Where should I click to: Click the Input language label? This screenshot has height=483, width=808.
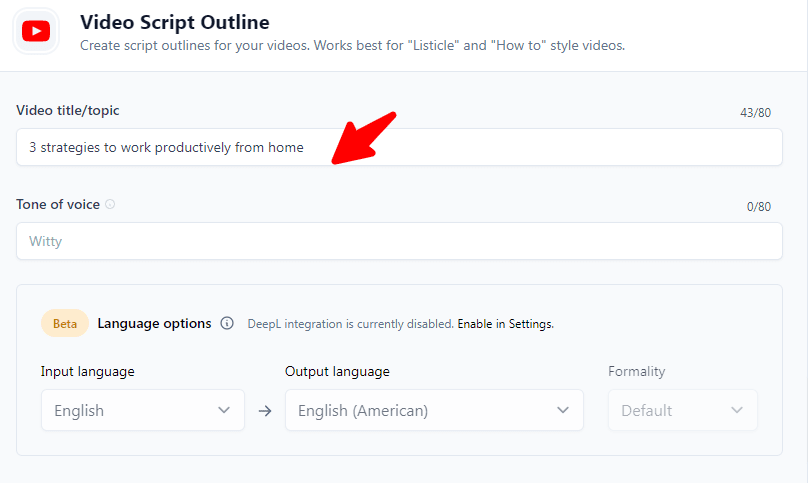point(88,371)
